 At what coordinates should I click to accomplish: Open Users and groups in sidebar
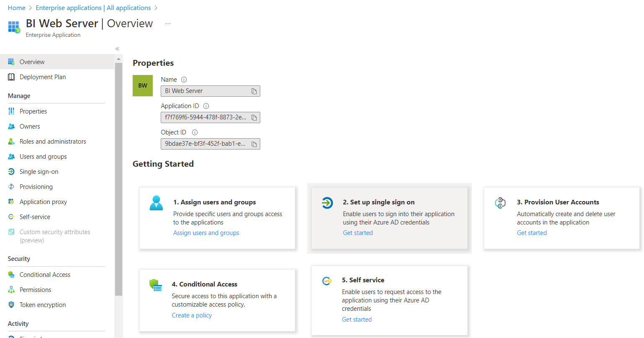[43, 157]
